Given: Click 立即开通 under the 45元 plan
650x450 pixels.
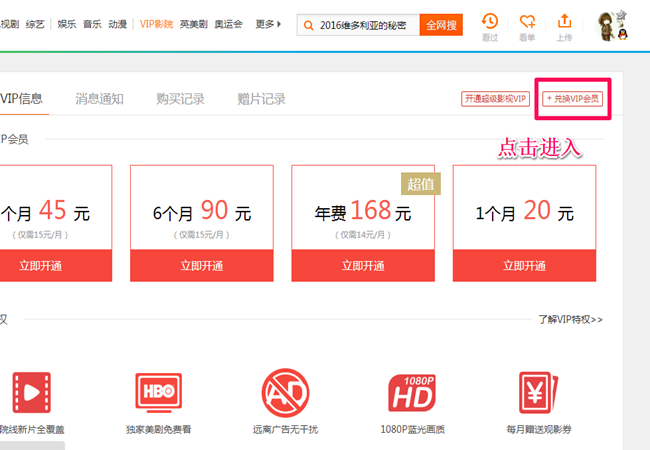Looking at the screenshot, I should tap(56, 266).
